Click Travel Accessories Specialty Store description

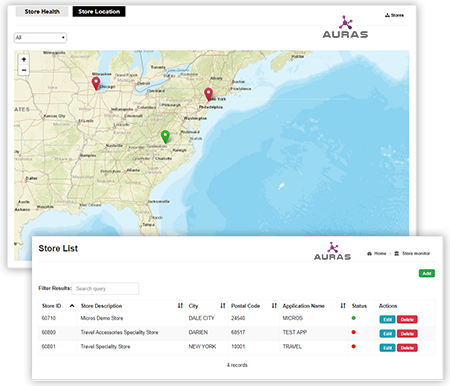pos(120,333)
